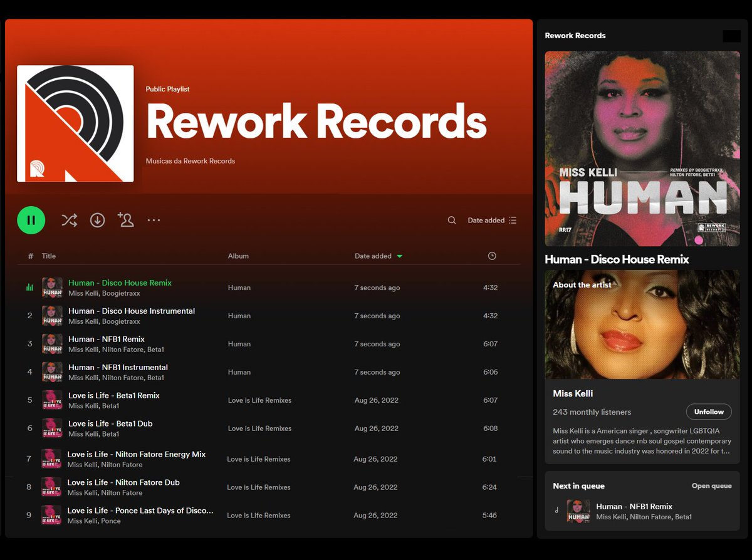Open Boogietraxx artist link on track 2
The height and width of the screenshot is (560, 752).
(x=122, y=321)
